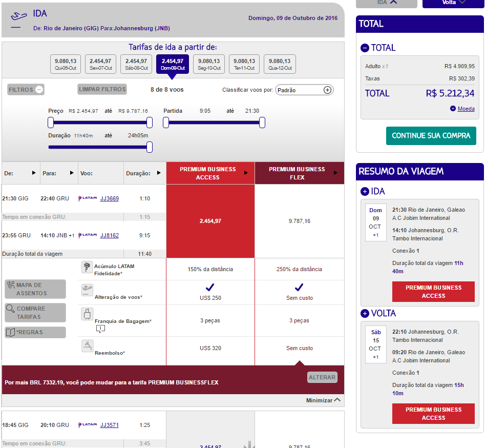The image size is (486, 448).
Task: Click LATAM logo for flight JJ3669
Action: (x=88, y=198)
